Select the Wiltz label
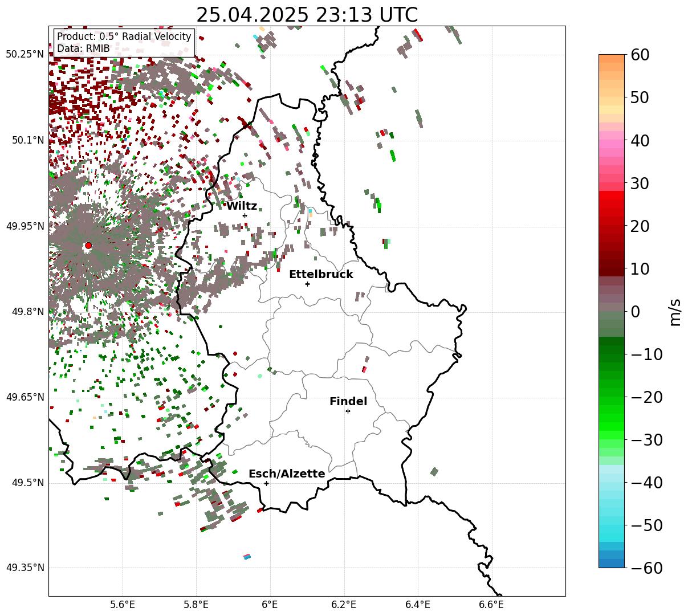The width and height of the screenshot is (688, 616). pyautogui.click(x=242, y=206)
